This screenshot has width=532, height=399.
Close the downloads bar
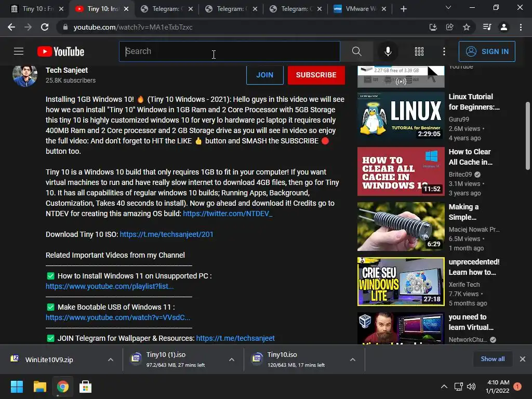click(x=523, y=358)
